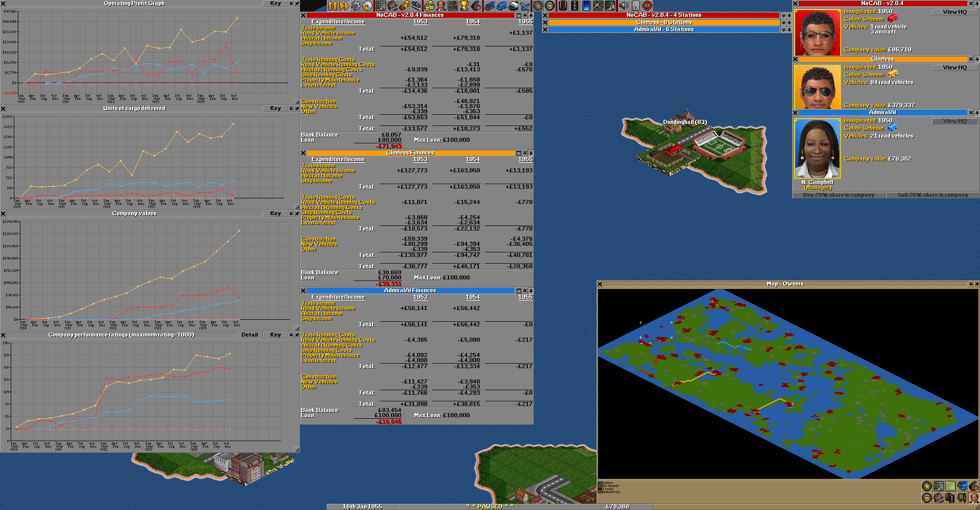Open the company league trophy icon
The height and width of the screenshot is (510, 980).
(x=464, y=6)
